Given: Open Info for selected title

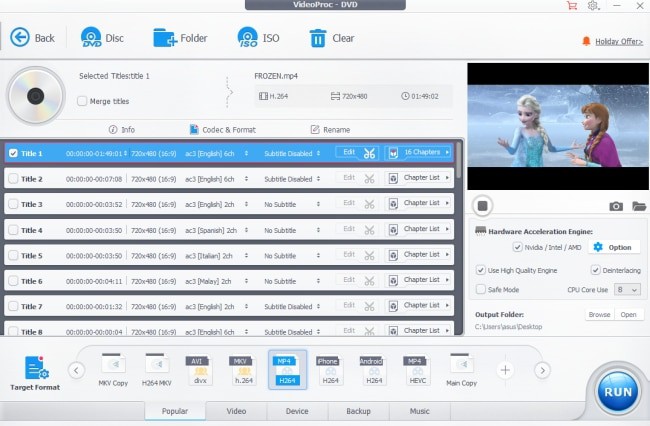Looking at the screenshot, I should (122, 130).
